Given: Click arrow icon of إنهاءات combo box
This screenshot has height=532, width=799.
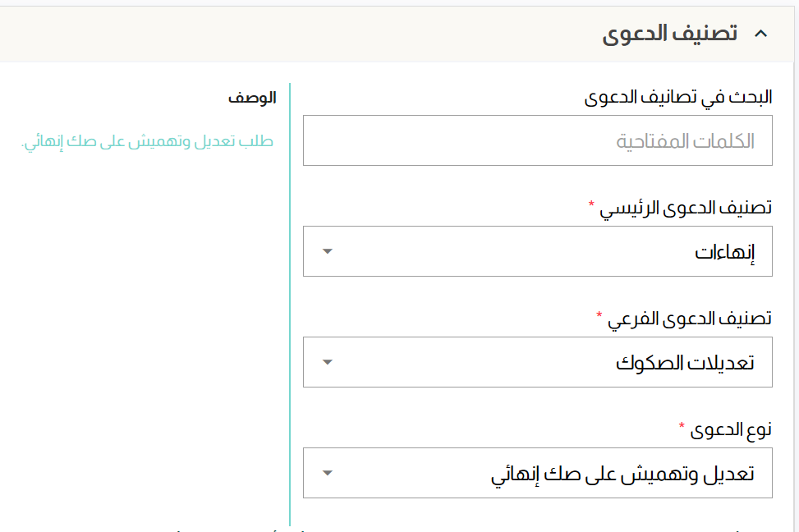Looking at the screenshot, I should click(x=327, y=251).
